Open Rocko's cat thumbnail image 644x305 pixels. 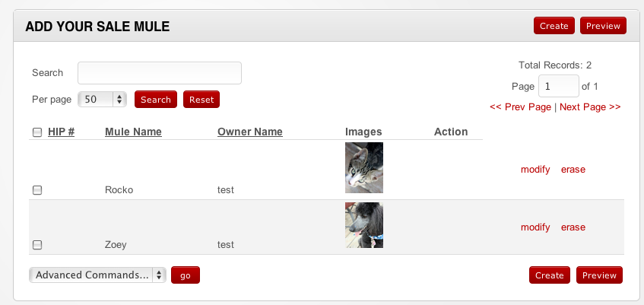tap(364, 168)
